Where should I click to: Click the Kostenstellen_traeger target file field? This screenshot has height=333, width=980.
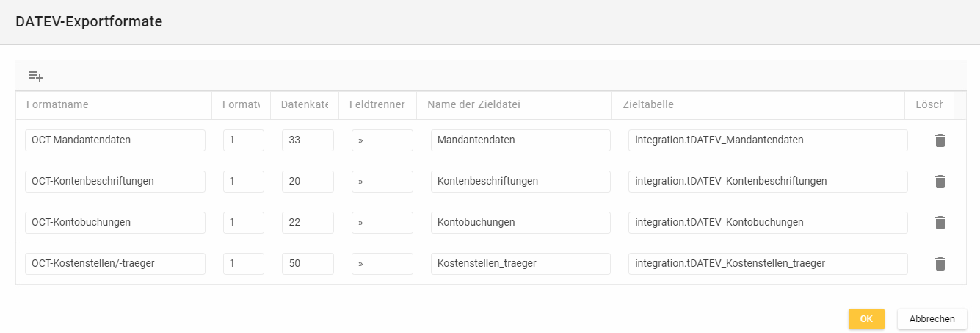[x=520, y=264]
